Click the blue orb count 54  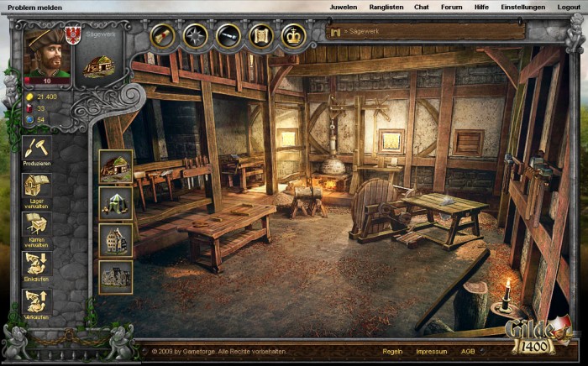(41, 120)
